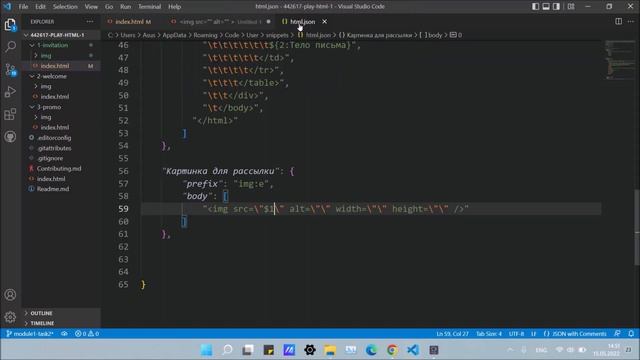This screenshot has width=640, height=360.
Task: Click Ln 59, Col 27 cursor position
Action: pos(452,334)
